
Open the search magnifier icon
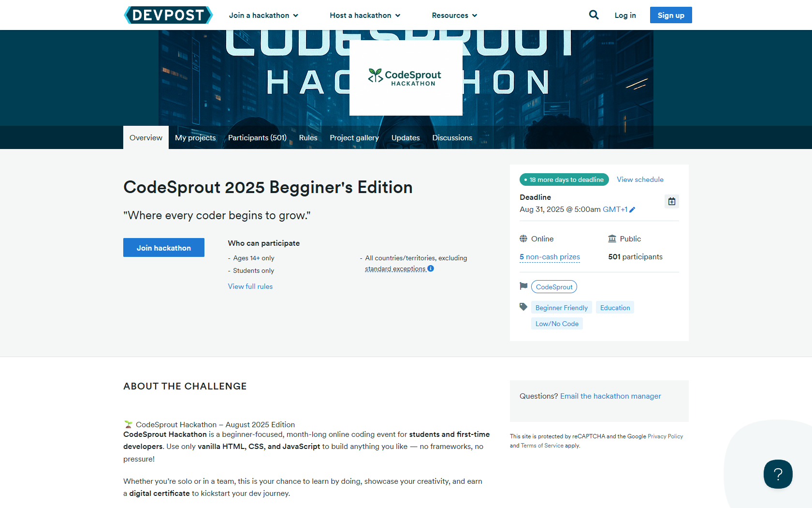[x=594, y=15]
